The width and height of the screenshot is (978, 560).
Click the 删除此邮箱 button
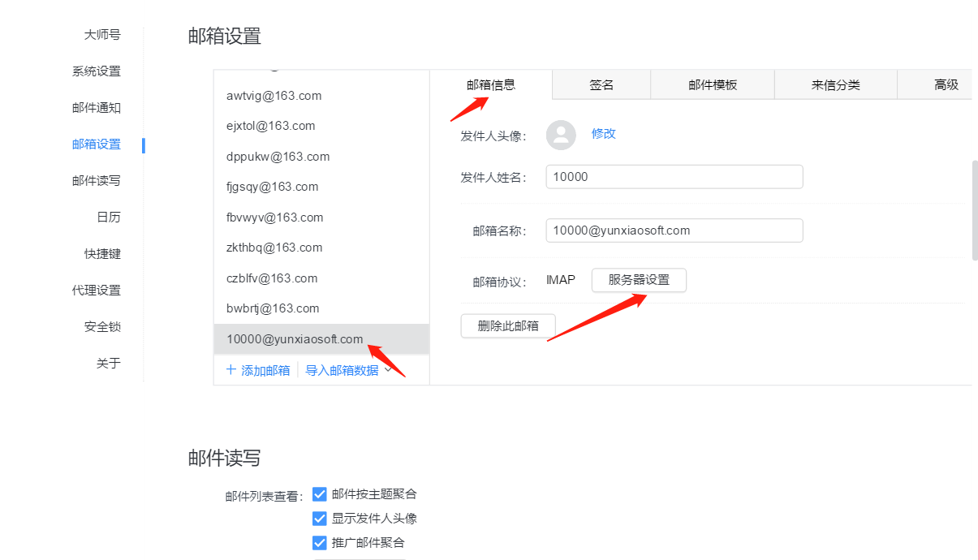508,325
